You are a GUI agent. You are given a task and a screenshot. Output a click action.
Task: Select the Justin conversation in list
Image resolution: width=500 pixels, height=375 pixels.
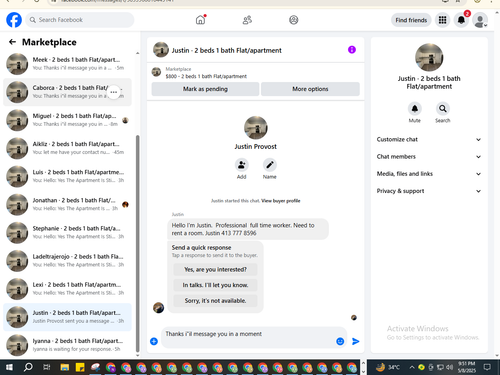pyautogui.click(x=67, y=317)
